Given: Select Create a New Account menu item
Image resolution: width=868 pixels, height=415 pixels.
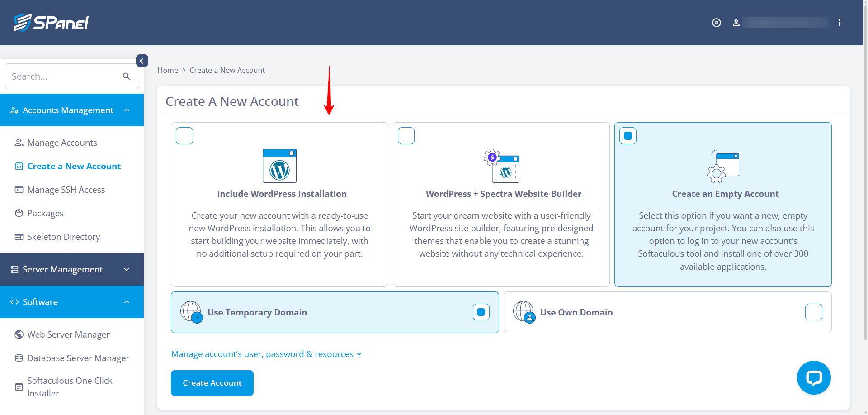Looking at the screenshot, I should click(x=74, y=166).
